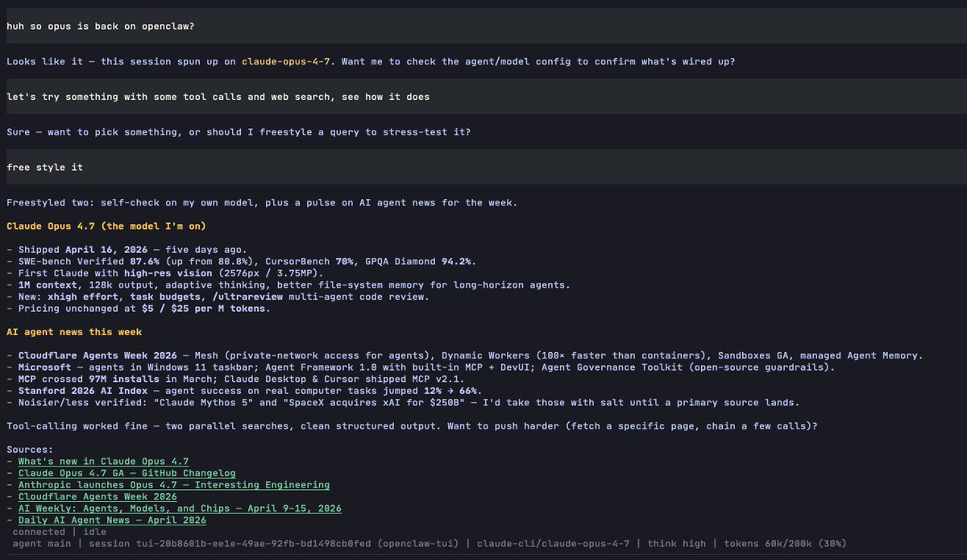Image resolution: width=967 pixels, height=560 pixels.
Task: Click the 'Shipped April 16, 2026' bullet line
Action: point(127,250)
